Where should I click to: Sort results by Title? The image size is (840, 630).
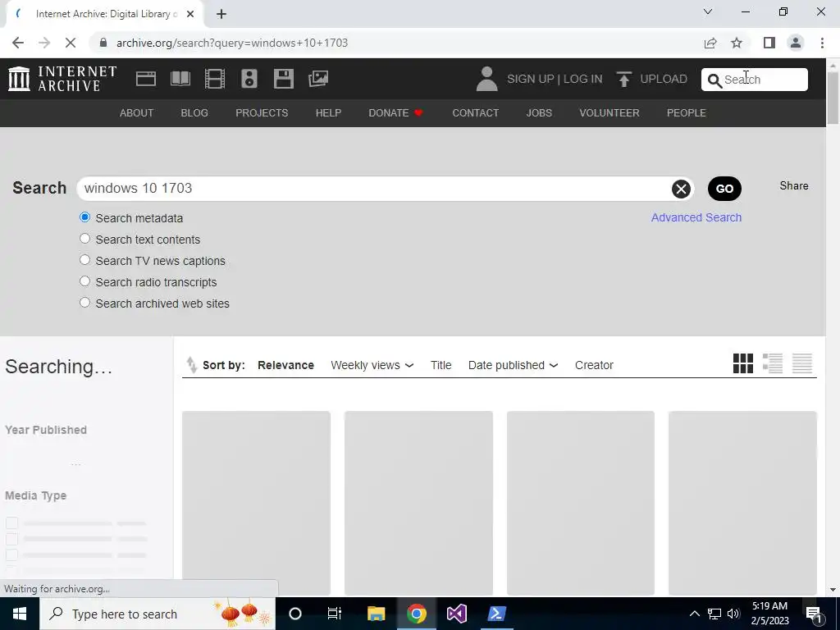click(x=441, y=365)
